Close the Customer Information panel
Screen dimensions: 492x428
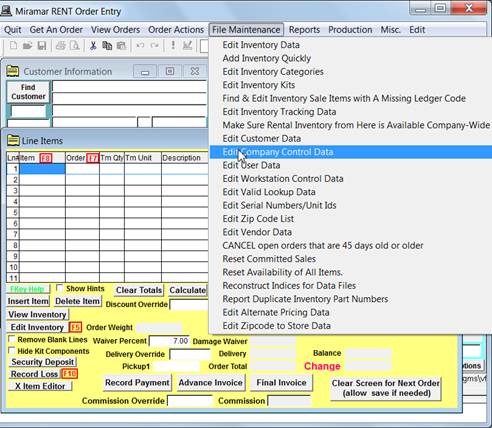(195, 71)
